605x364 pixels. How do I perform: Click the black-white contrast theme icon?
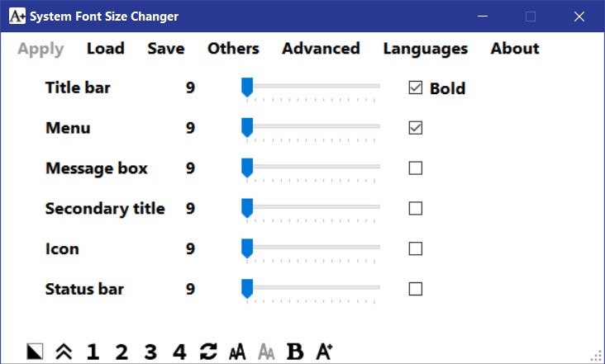coord(35,352)
